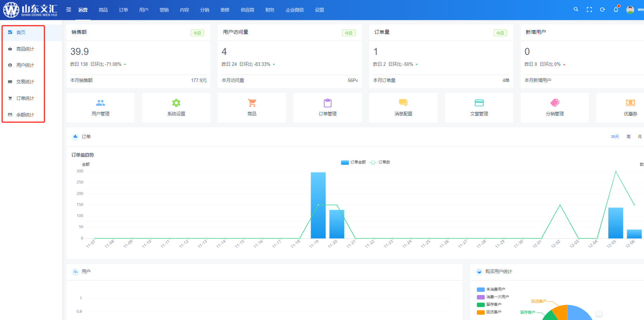Click the 12-05 order amount bar
The height and width of the screenshot is (320, 644).
tap(616, 223)
